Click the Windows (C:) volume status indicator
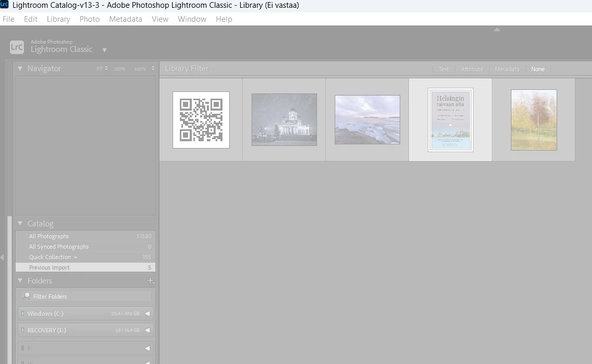Viewport: 592px width, 364px height. point(23,314)
